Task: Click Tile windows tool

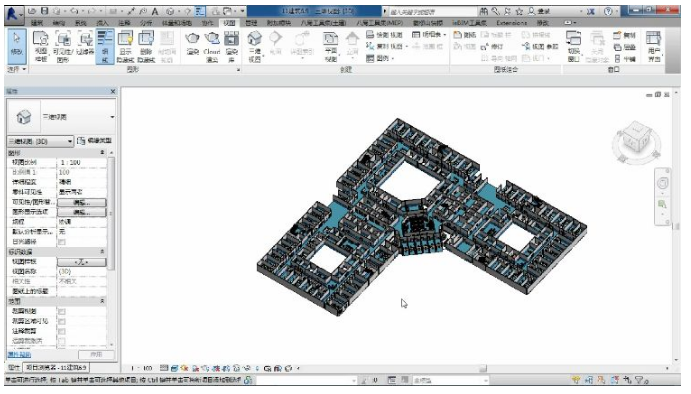Action: point(625,59)
